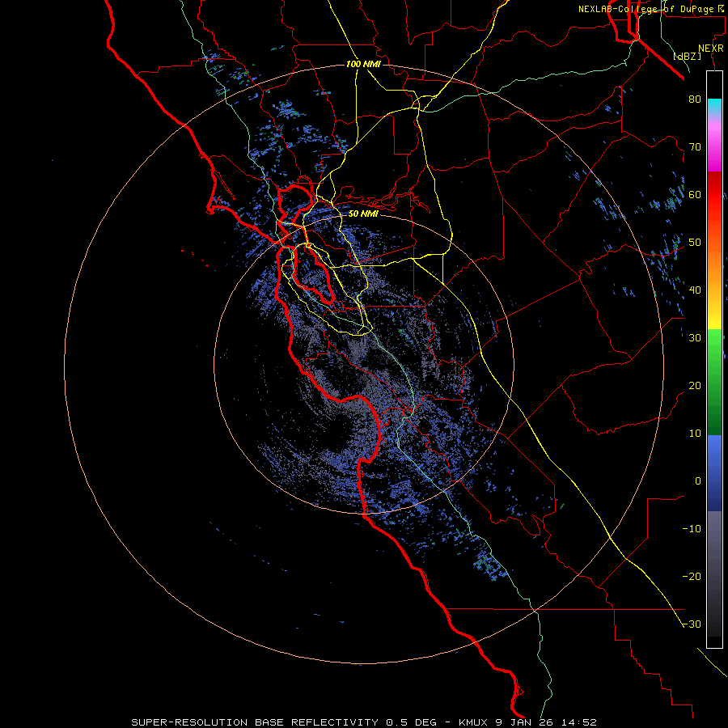This screenshot has width=728, height=728.
Task: Click the 0 value on the dBZ scale
Action: (x=698, y=481)
